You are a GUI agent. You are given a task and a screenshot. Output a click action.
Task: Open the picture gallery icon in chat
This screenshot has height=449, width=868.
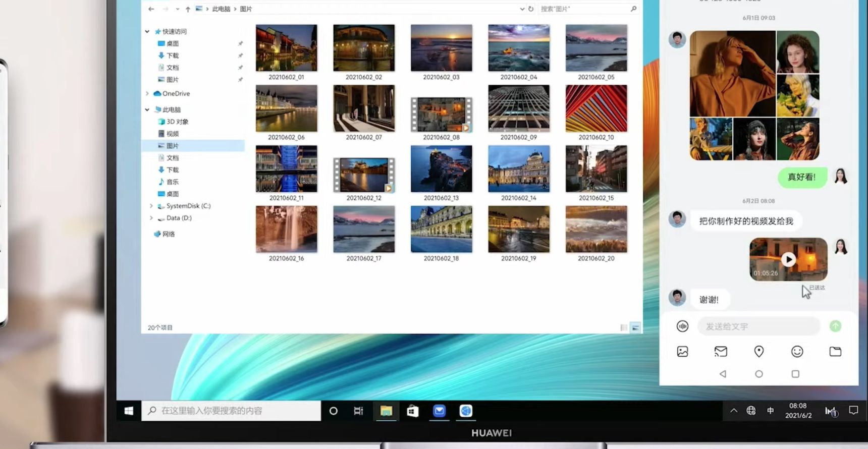coord(682,352)
